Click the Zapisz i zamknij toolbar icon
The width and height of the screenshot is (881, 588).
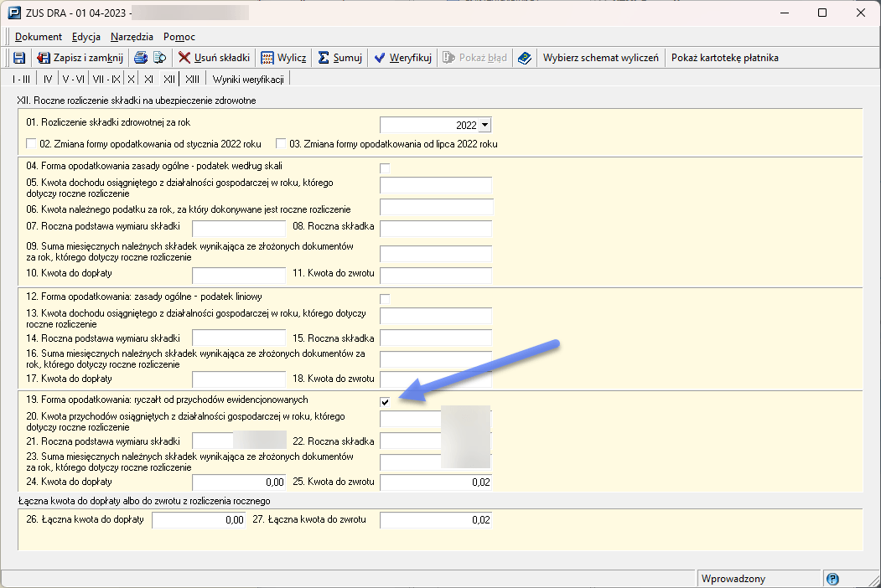tap(45, 58)
